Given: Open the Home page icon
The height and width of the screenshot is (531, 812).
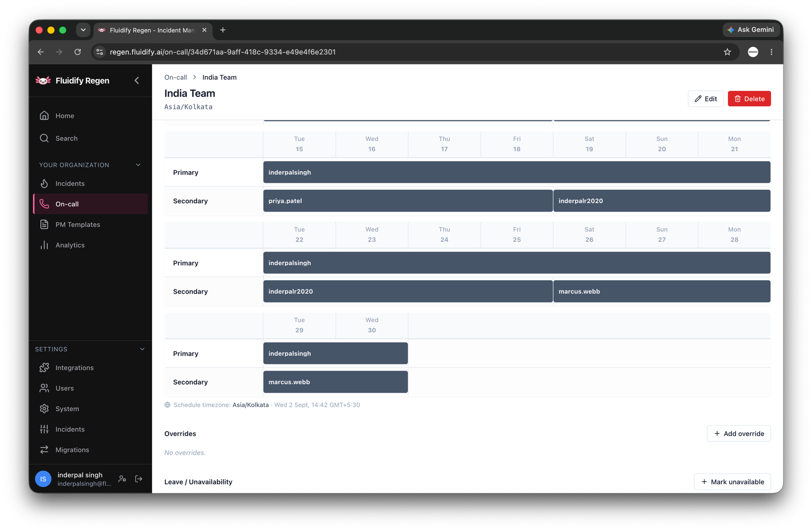Looking at the screenshot, I should pyautogui.click(x=44, y=116).
